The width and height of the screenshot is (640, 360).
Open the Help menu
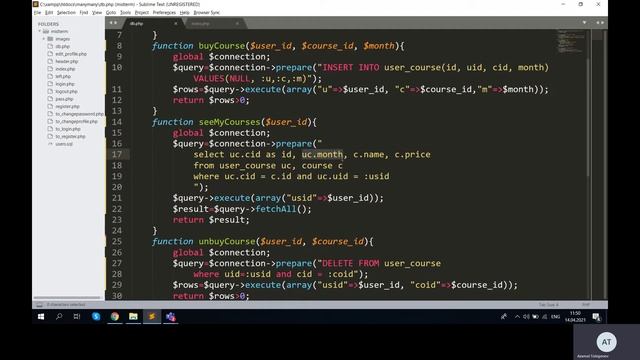click(x=184, y=13)
